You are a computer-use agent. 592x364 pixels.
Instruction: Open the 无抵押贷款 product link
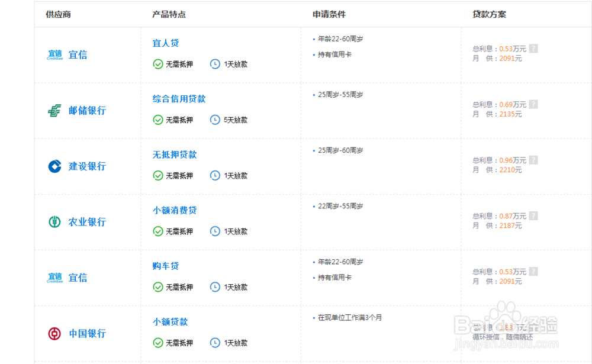click(175, 154)
